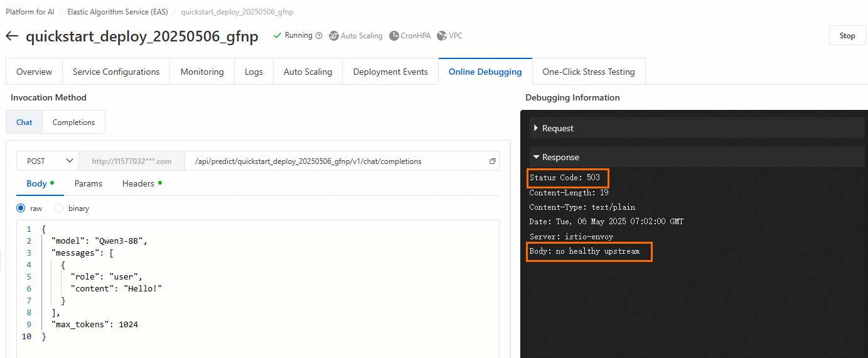
Task: Click the quickstart_deploy_20250506_gfnp breadcrumb
Action: point(237,12)
